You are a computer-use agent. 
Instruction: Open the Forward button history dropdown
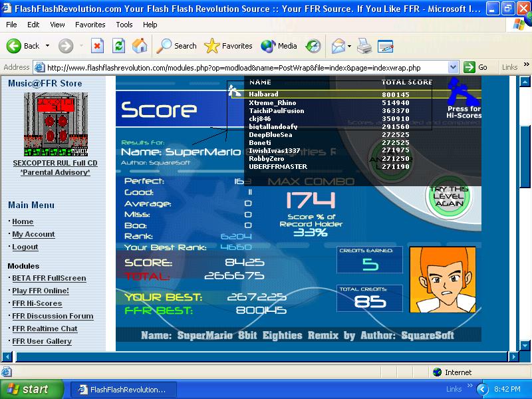[81, 46]
